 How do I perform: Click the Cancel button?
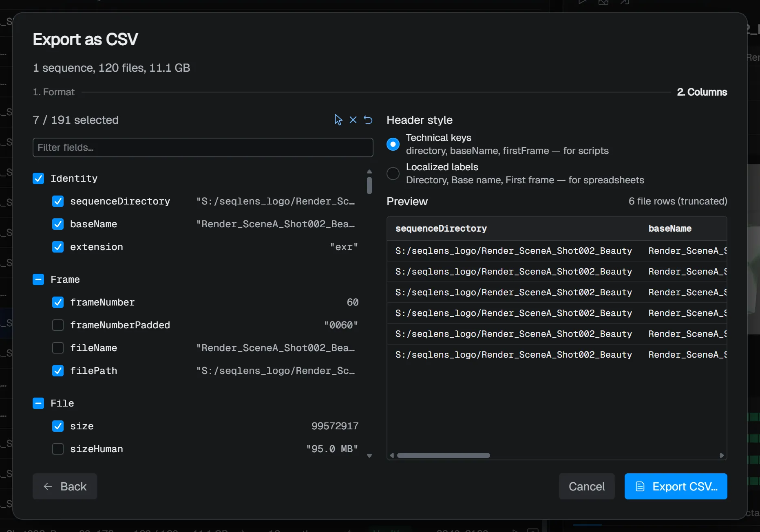coord(587,486)
